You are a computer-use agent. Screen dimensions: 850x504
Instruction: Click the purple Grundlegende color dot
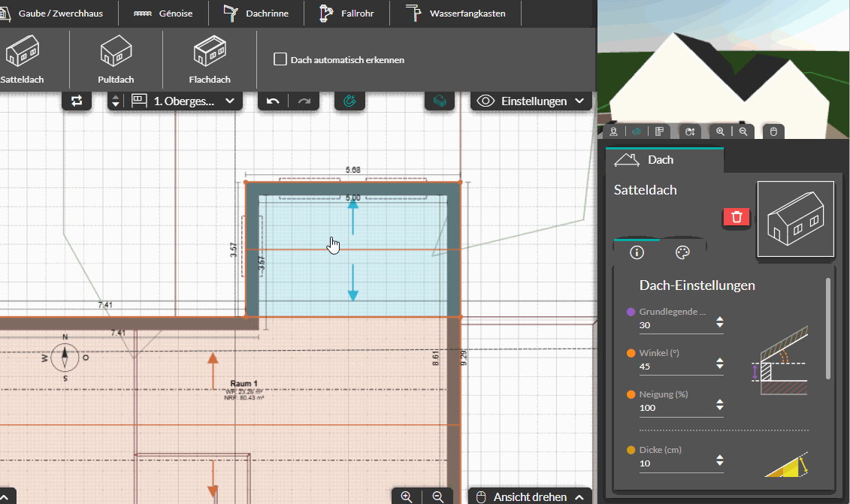(631, 312)
